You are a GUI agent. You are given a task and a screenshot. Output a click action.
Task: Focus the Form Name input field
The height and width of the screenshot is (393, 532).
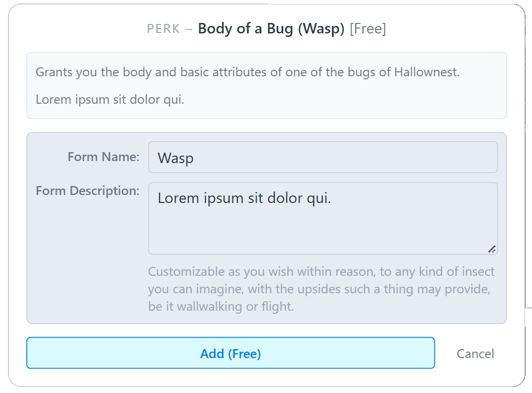323,158
